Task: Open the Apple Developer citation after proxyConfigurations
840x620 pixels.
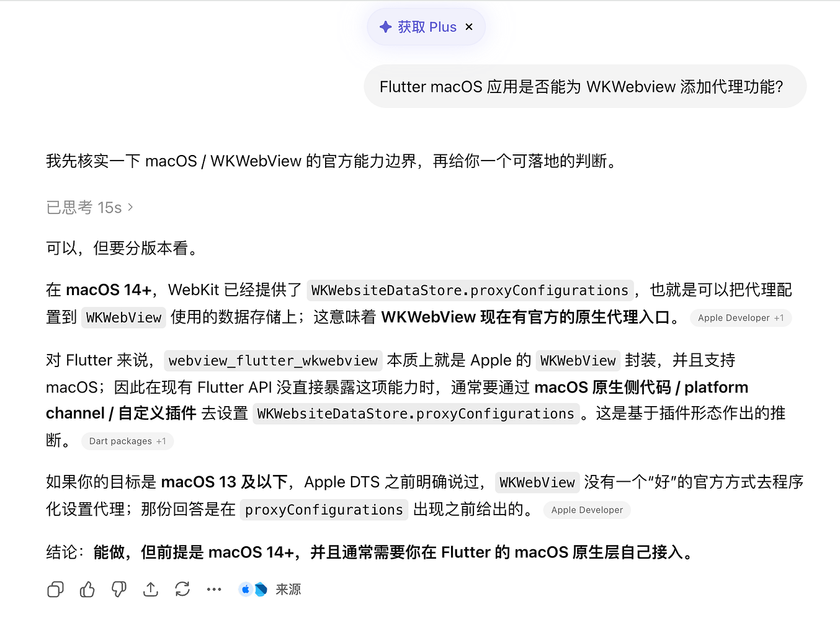Action: [587, 510]
